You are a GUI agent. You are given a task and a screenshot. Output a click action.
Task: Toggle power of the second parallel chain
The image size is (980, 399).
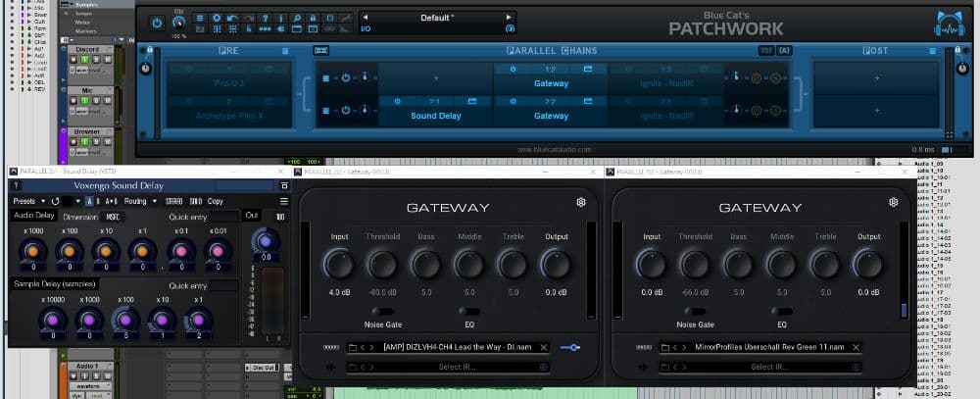346,111
